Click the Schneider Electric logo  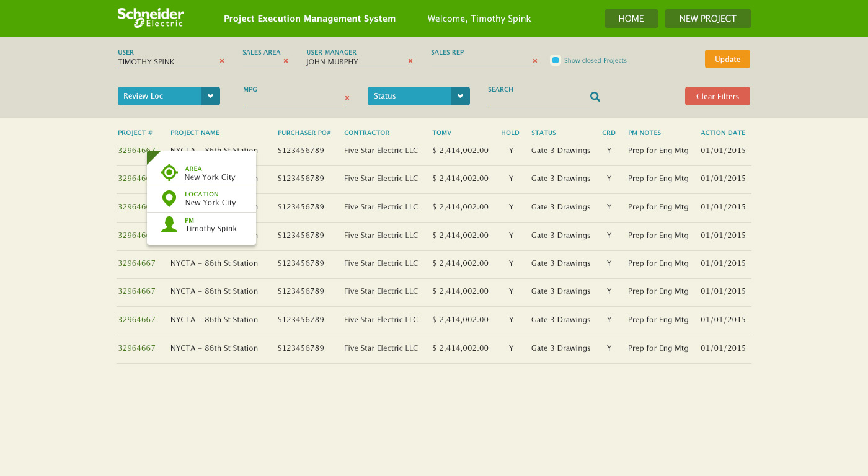tap(150, 18)
